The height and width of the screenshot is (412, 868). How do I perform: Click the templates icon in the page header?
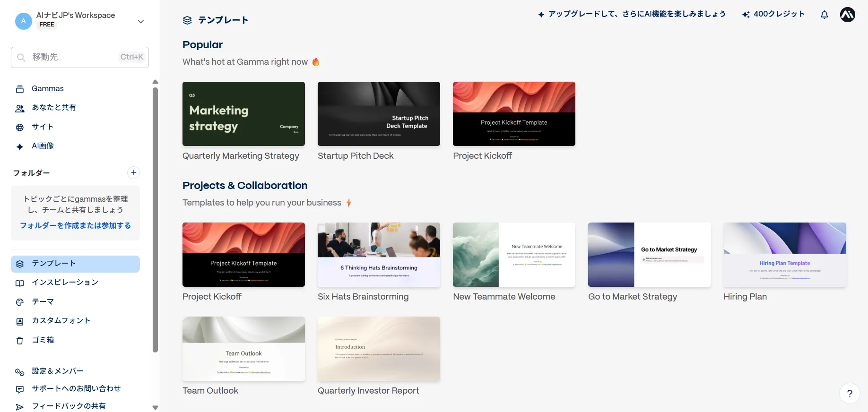187,20
